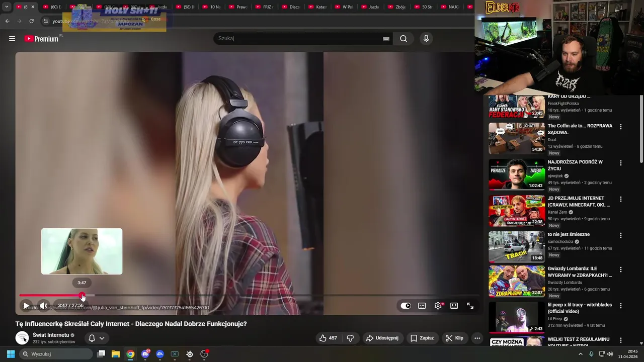Open more actions three-dot menu under video
644x362 pixels.
[x=477, y=338]
